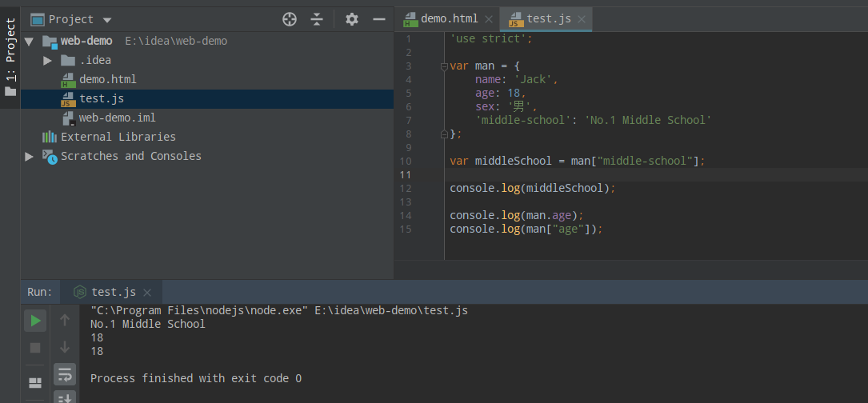Click the fold end marker at line 8

point(444,134)
